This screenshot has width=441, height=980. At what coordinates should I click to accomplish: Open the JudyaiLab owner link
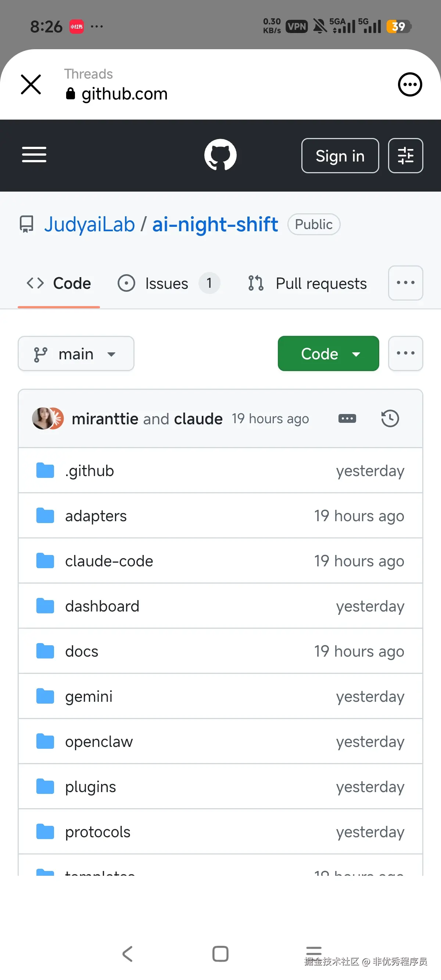90,224
